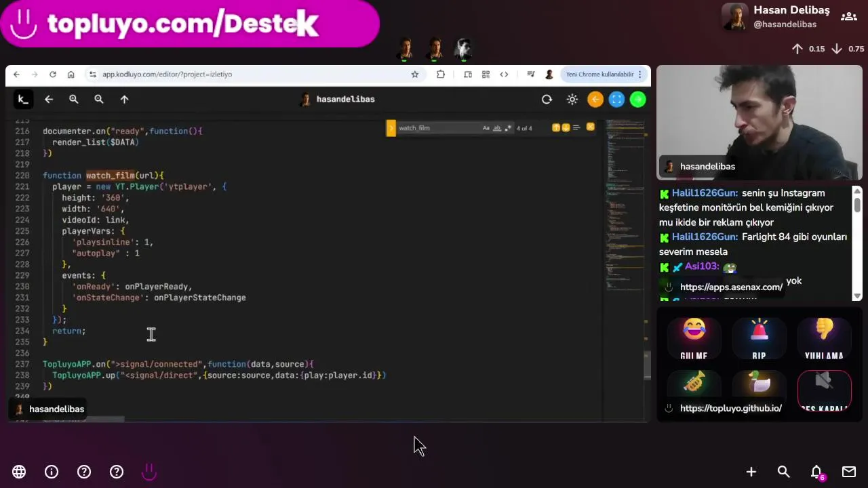Click the hasandelibas webcam video thumbnail
868x488 pixels.
pos(759,122)
